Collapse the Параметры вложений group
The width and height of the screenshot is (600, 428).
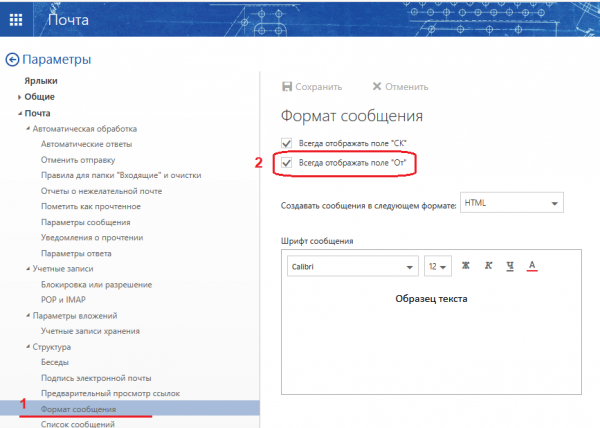point(28,316)
